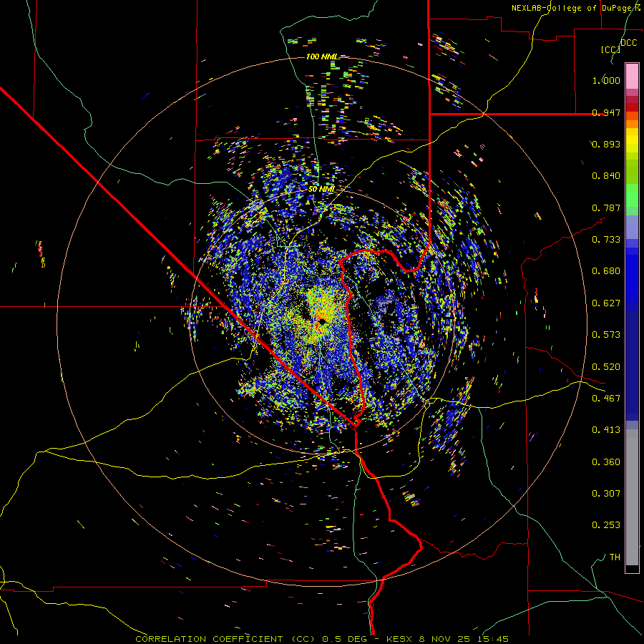The image size is (644, 644).
Task: Click the 50 NMI range ring label
Action: (321, 190)
